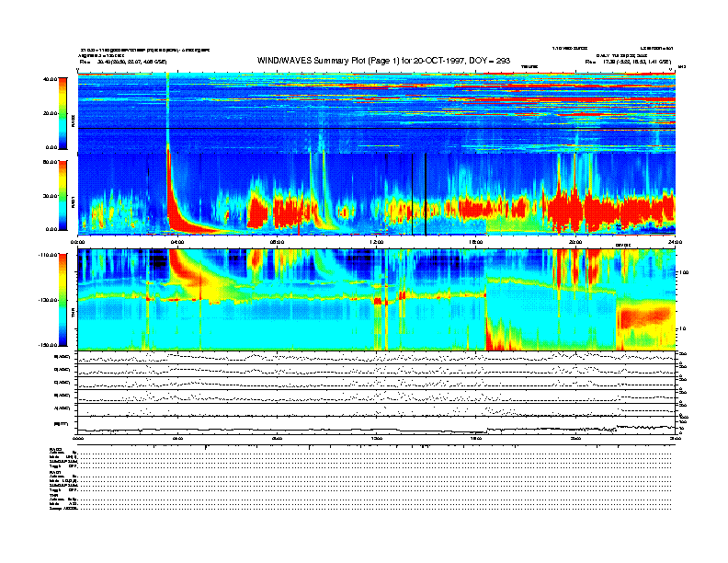This screenshot has height=563, width=728.
Task: Click the WIND/WAVES Summary Plot title
Action: pos(383,61)
